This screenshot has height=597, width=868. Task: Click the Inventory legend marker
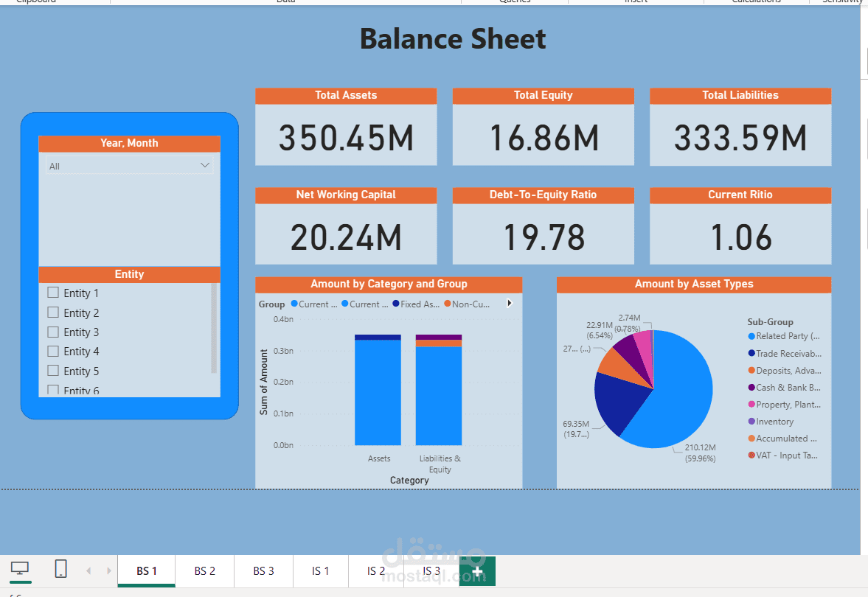(x=751, y=422)
